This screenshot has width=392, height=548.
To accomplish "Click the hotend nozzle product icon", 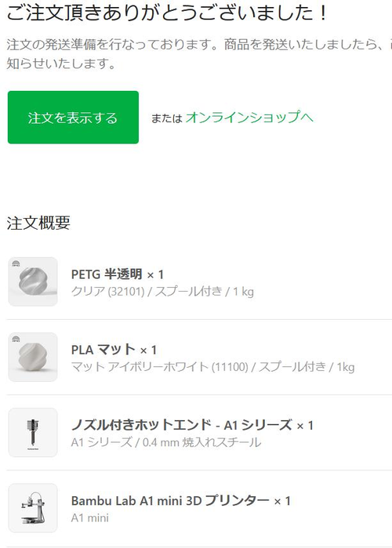I will click(33, 433).
